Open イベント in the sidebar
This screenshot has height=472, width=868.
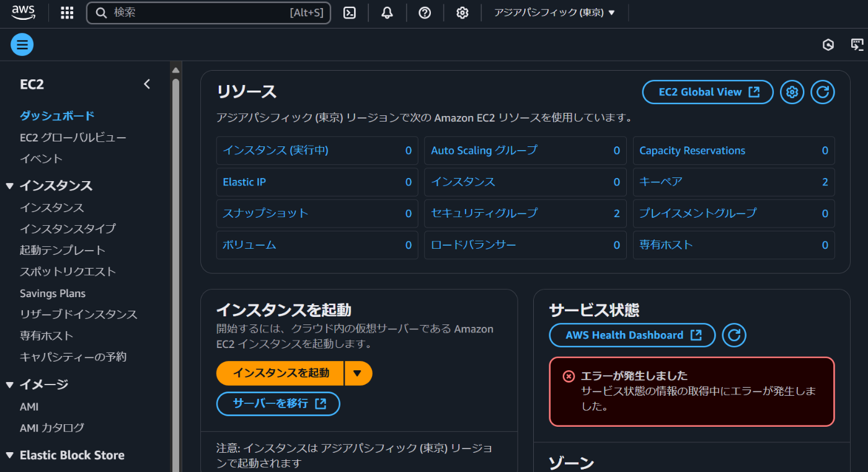[41, 159]
